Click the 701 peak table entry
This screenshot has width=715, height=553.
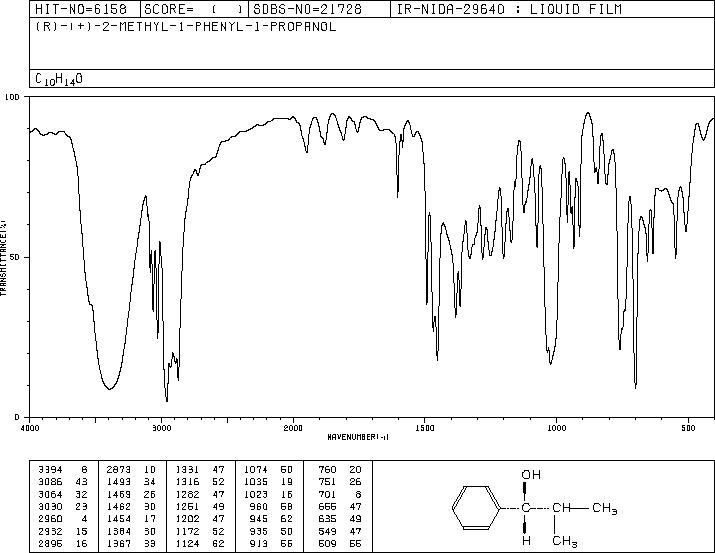coord(340,494)
